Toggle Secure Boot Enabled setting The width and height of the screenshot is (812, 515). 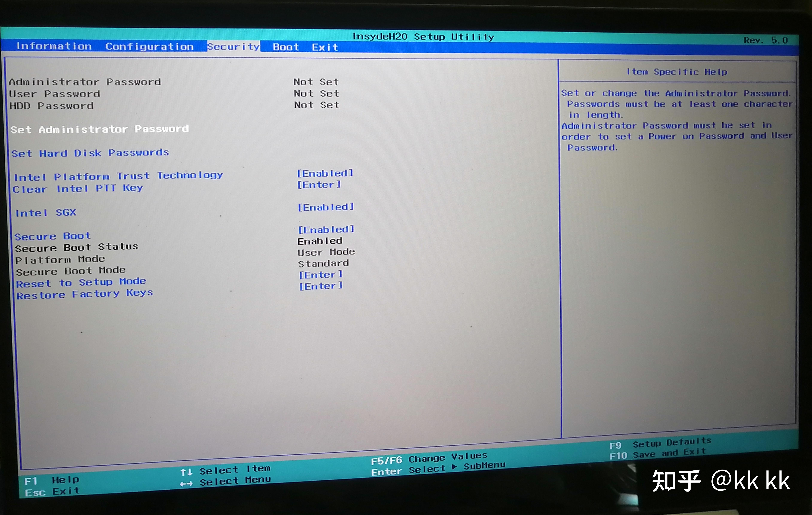[x=326, y=230]
